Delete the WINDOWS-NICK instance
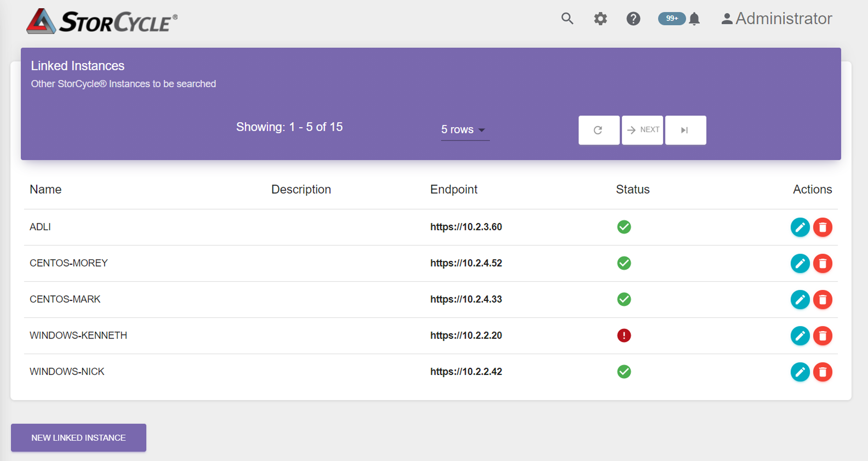This screenshot has width=868, height=461. [823, 372]
